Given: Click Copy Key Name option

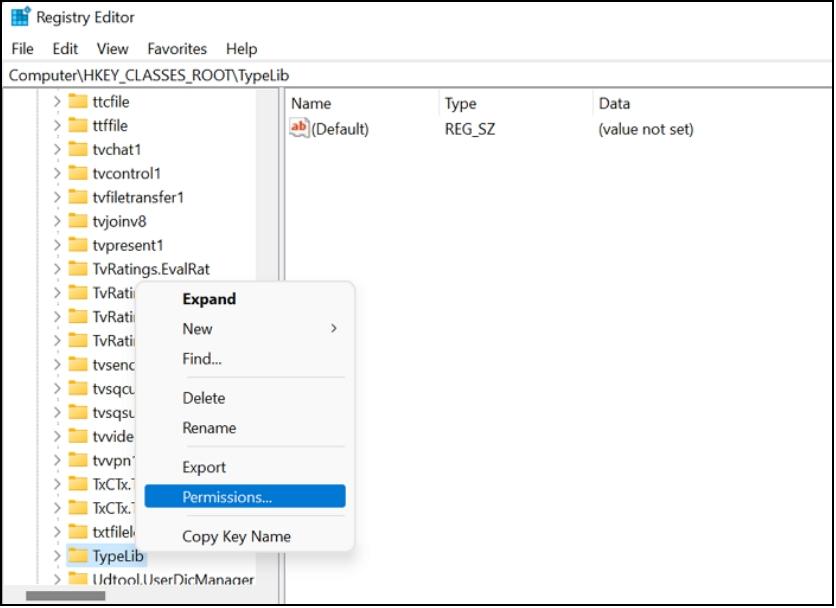Looking at the screenshot, I should coord(236,536).
